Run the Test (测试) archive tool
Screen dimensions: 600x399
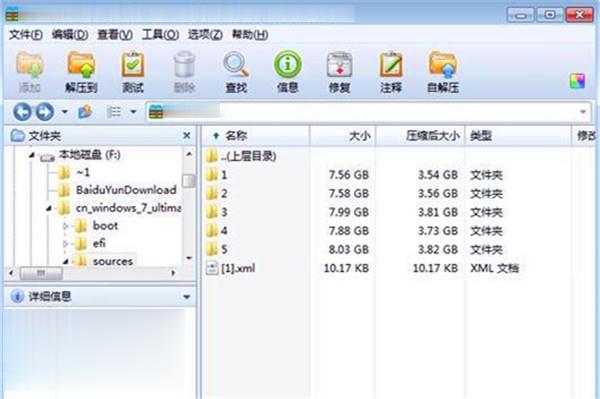(x=133, y=65)
